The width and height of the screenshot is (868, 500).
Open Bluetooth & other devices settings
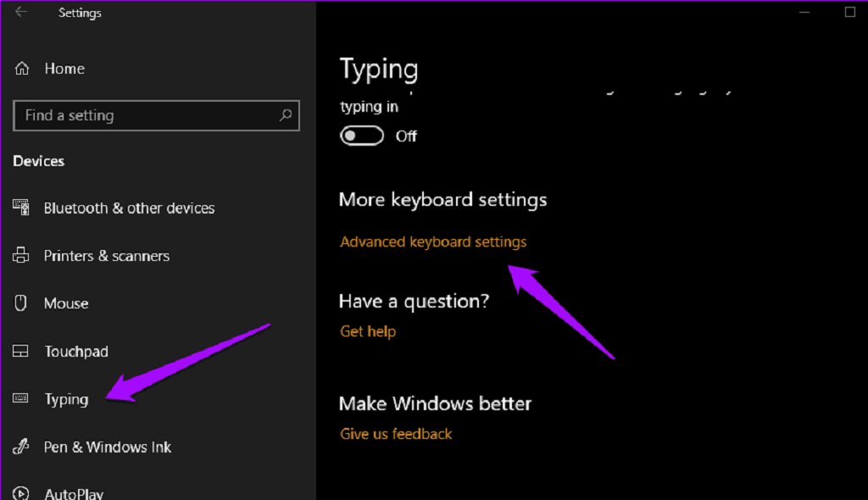pos(129,208)
